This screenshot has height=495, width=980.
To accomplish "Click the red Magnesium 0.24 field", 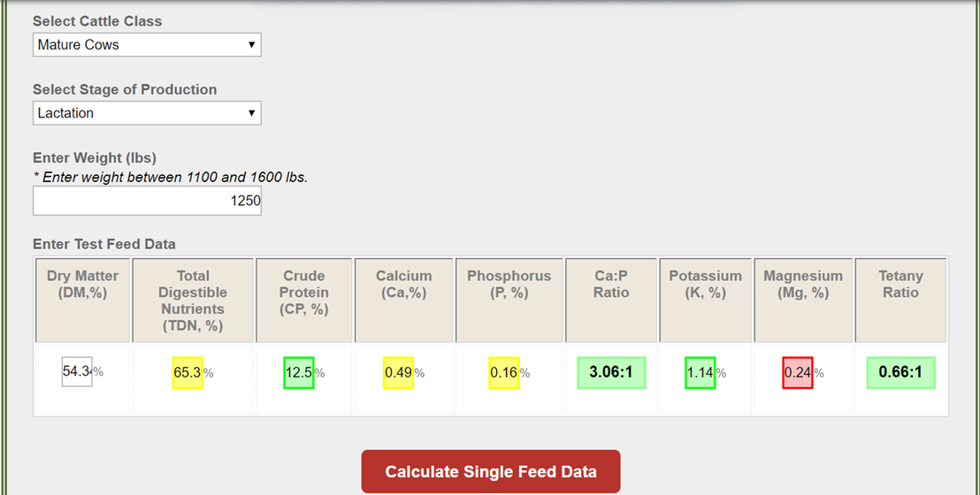I will click(x=798, y=372).
